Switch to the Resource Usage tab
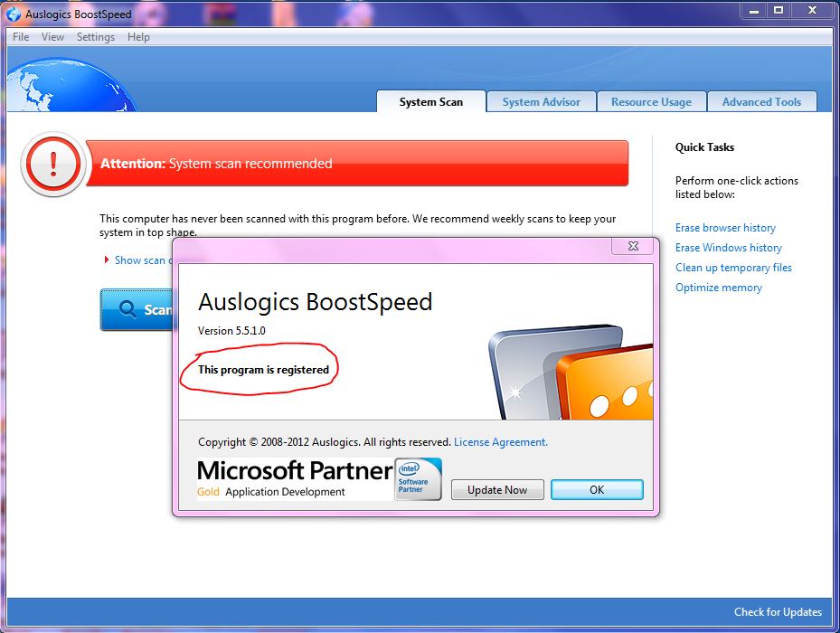Screen dimensions: 840x633 click(x=651, y=102)
